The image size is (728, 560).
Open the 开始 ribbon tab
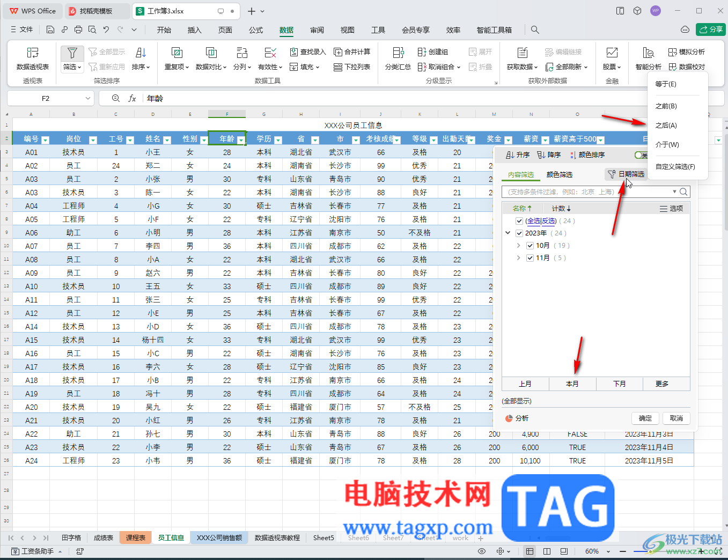click(x=164, y=30)
